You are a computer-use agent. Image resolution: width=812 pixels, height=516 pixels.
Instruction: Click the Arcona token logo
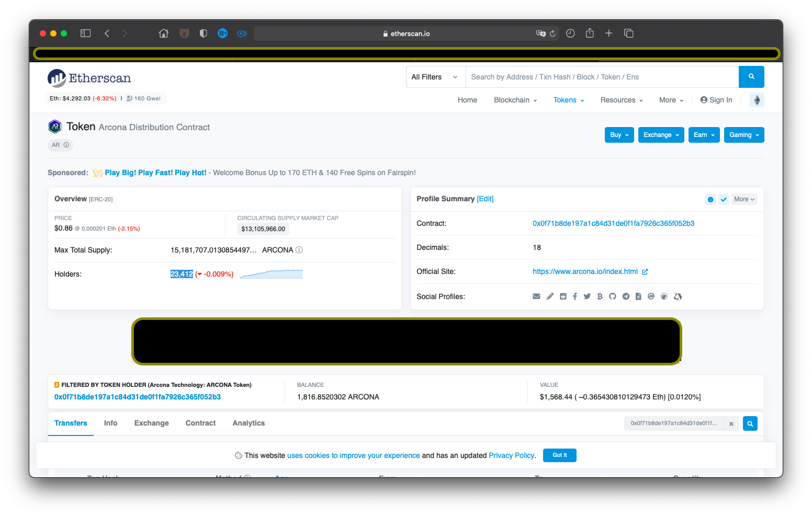point(55,127)
